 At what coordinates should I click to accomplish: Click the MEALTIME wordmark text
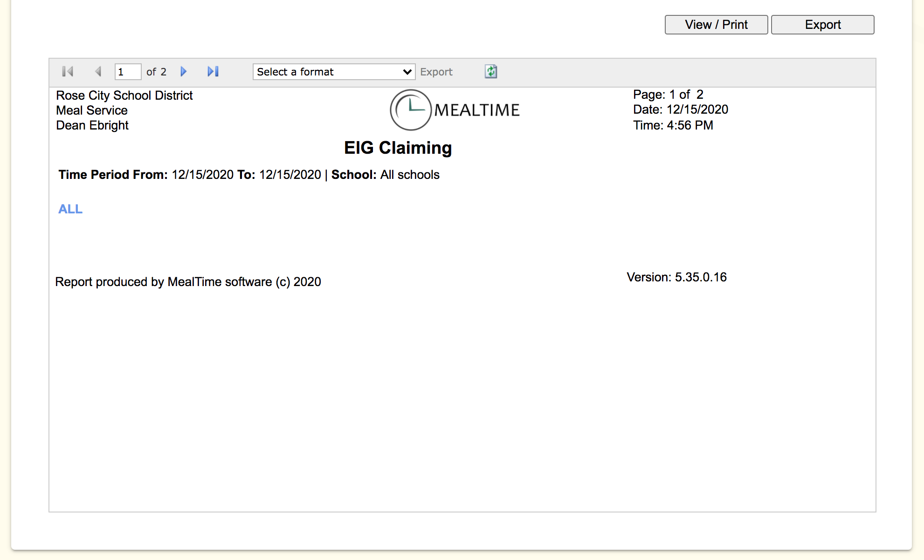[476, 110]
